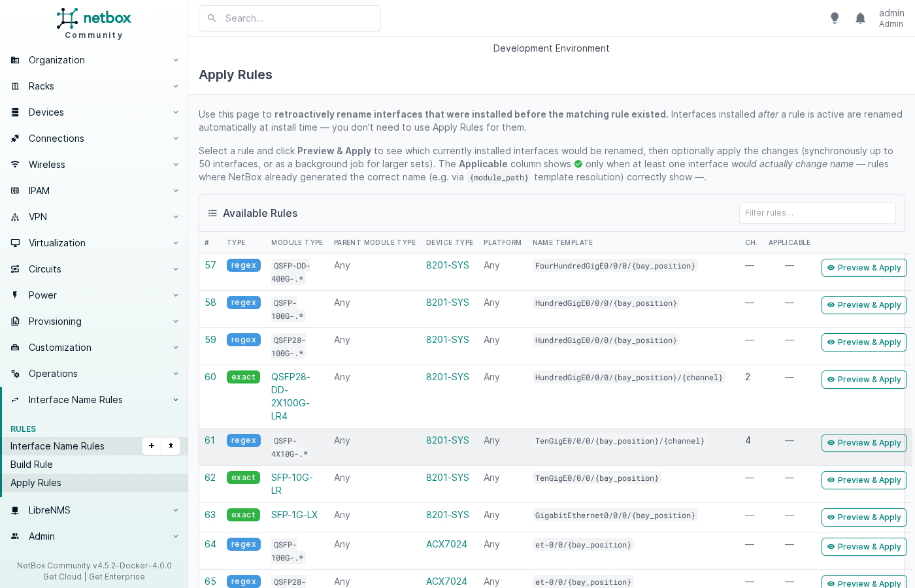Click the Filter rules input field

click(817, 213)
